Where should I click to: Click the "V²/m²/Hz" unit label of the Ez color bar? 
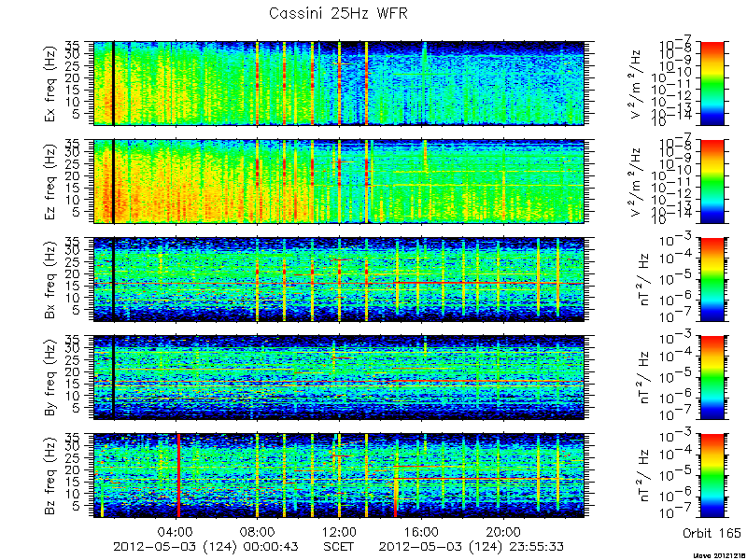pos(636,181)
